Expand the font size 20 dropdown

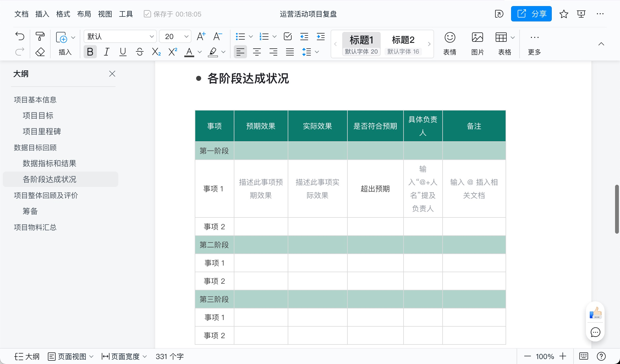click(175, 36)
